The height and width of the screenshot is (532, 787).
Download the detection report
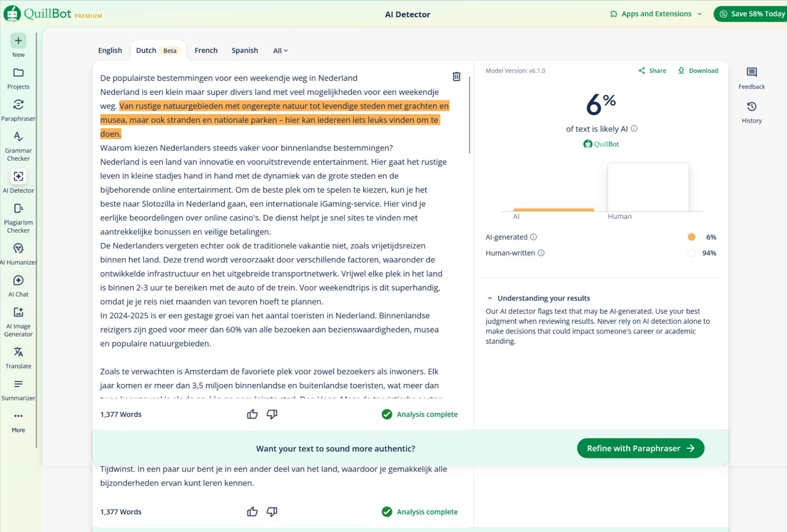pyautogui.click(x=698, y=70)
